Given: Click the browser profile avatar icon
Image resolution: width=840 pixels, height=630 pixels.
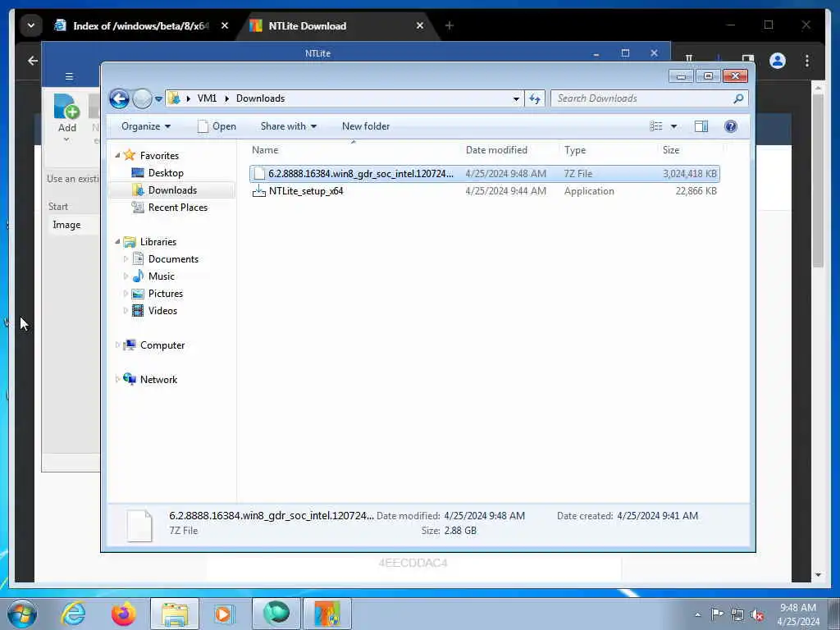Looking at the screenshot, I should [778, 61].
